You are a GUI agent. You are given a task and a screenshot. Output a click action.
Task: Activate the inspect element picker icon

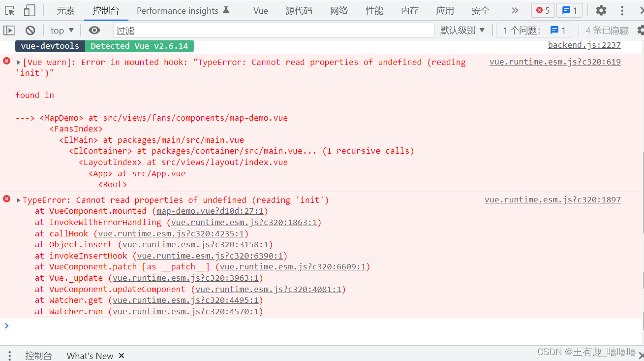coord(10,10)
